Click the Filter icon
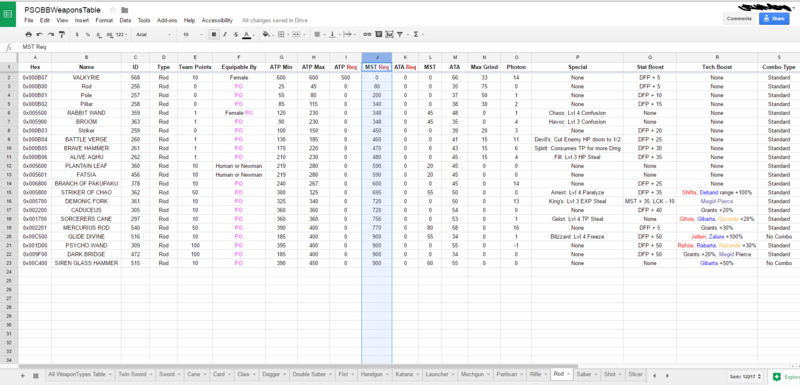The height and width of the screenshot is (385, 800). (x=401, y=35)
